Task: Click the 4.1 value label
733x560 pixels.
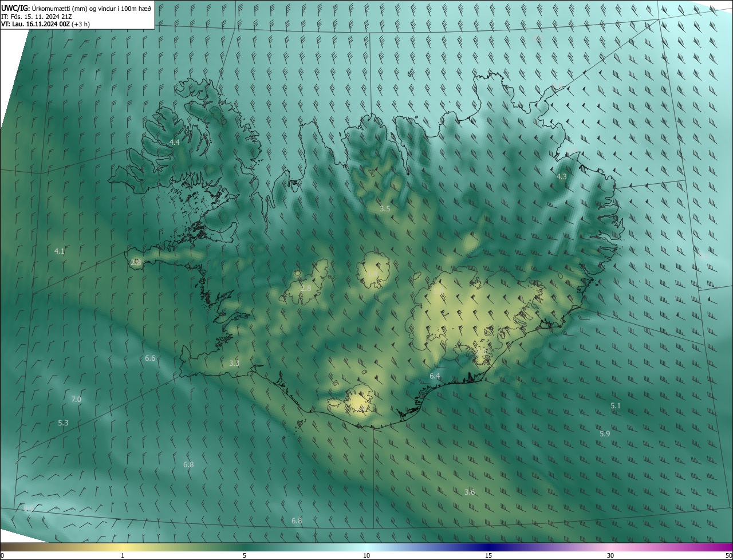Action: 60,251
